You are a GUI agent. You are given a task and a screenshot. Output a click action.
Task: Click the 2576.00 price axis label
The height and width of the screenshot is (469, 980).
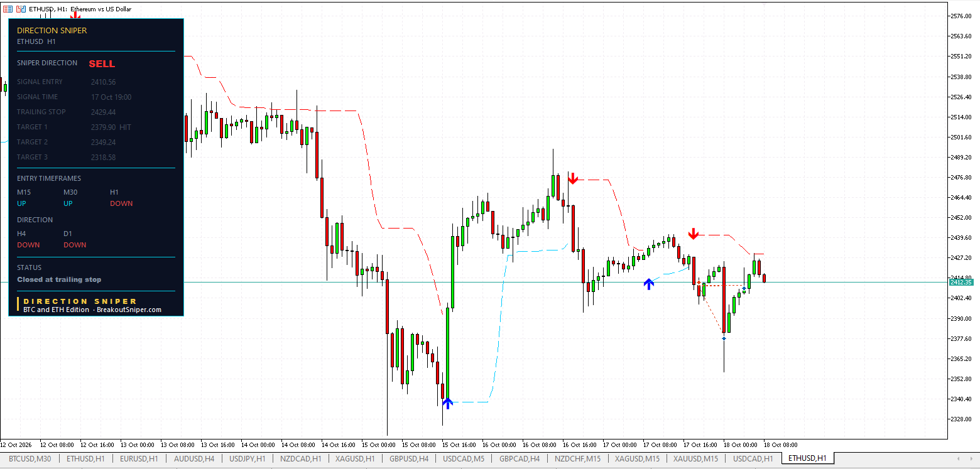(961, 16)
